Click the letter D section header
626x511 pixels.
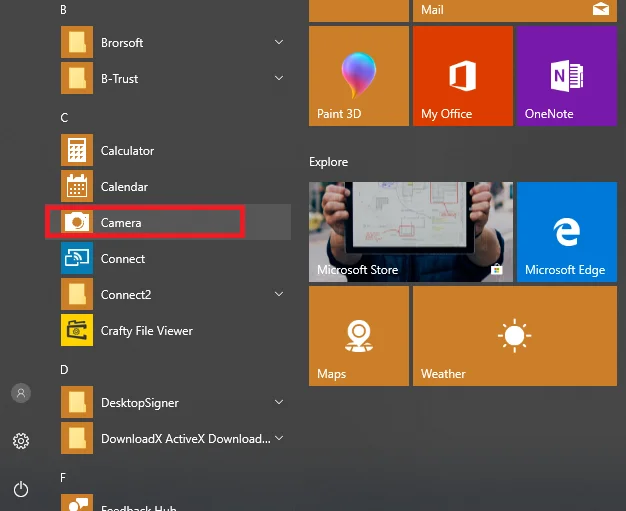(x=64, y=369)
